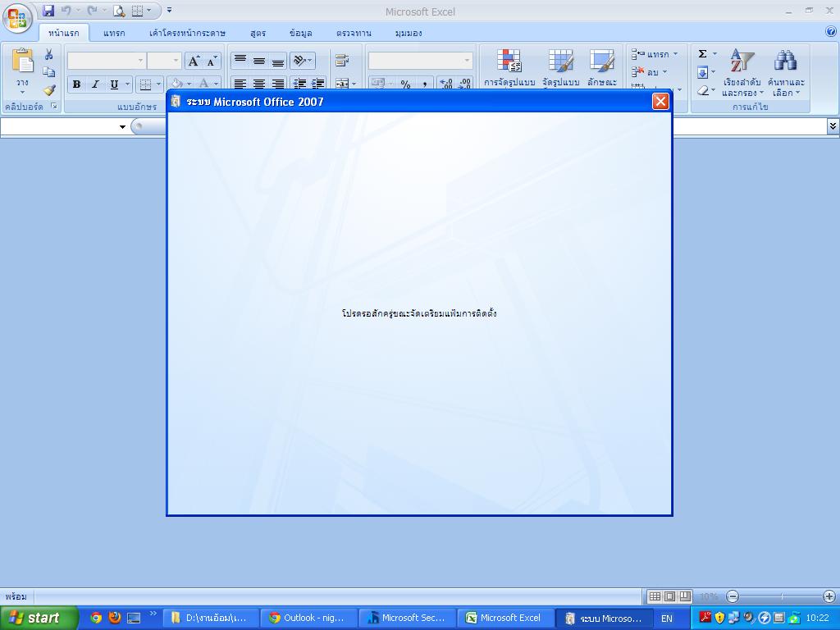The height and width of the screenshot is (630, 840).
Task: Expand the Borders dropdown arrow
Action: click(x=158, y=84)
